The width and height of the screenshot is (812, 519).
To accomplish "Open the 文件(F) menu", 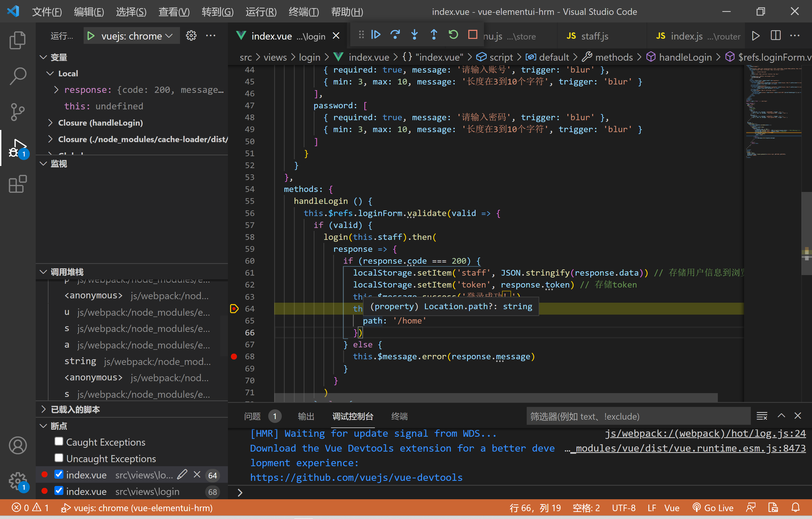I will tap(47, 12).
